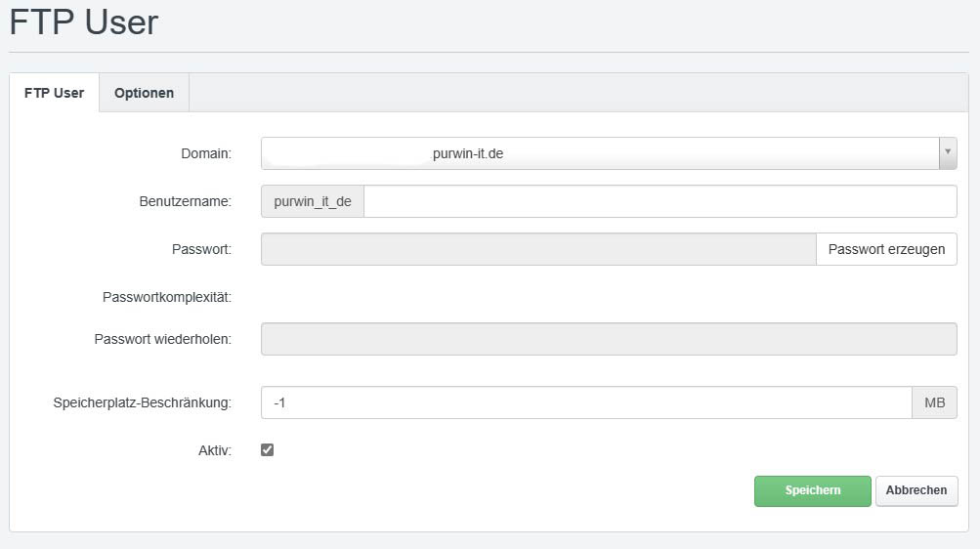Toggle the Aktiv checkbox
The width and height of the screenshot is (980, 549).
pyautogui.click(x=267, y=449)
